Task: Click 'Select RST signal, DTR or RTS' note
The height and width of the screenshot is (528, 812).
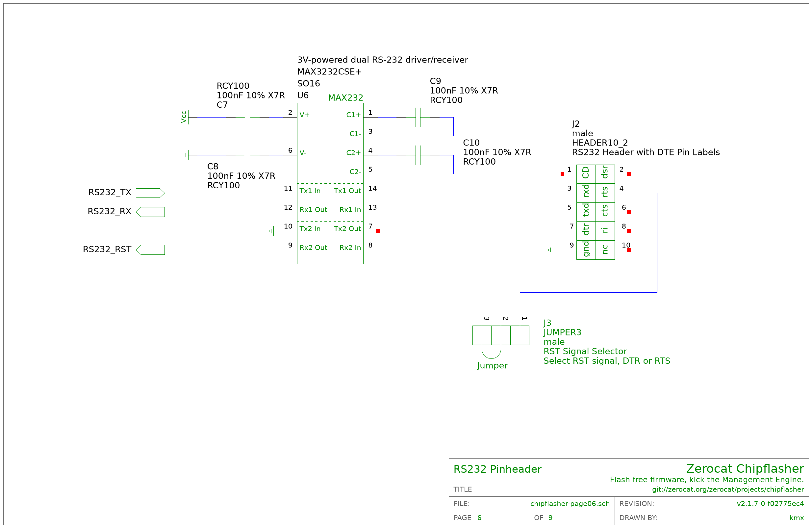Action: 607,361
